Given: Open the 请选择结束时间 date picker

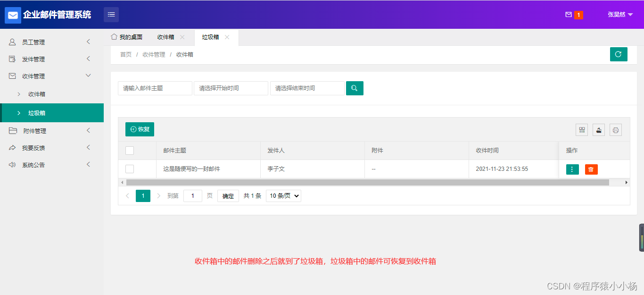Looking at the screenshot, I should (x=307, y=88).
